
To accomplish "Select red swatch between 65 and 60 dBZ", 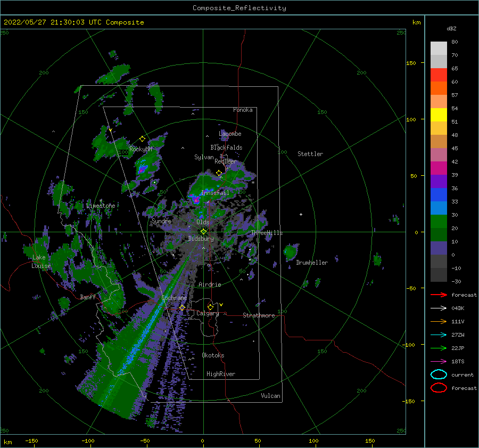I will pos(439,75).
